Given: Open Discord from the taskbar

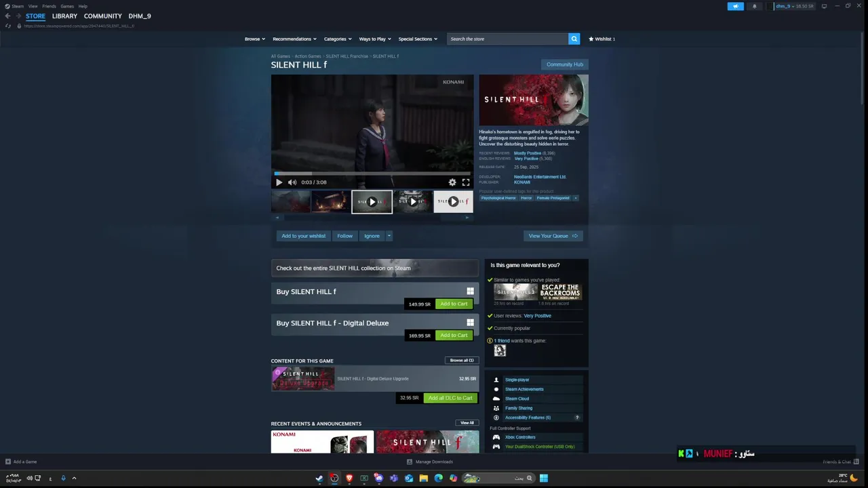Looking at the screenshot, I should point(379,478).
